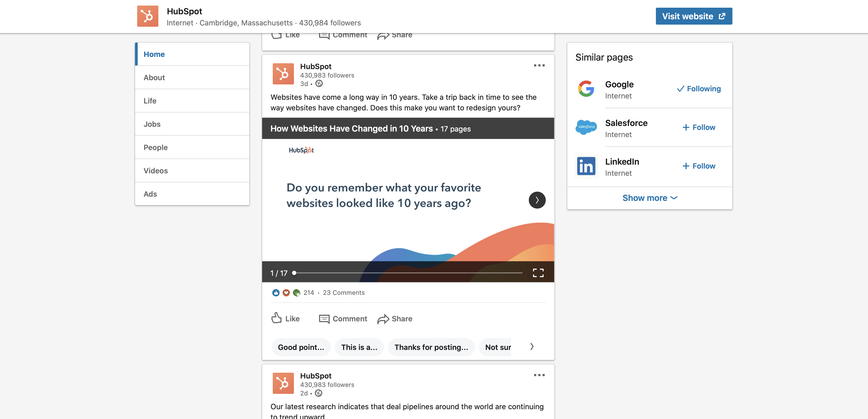Open the Jobs section
The width and height of the screenshot is (868, 419).
(x=192, y=124)
